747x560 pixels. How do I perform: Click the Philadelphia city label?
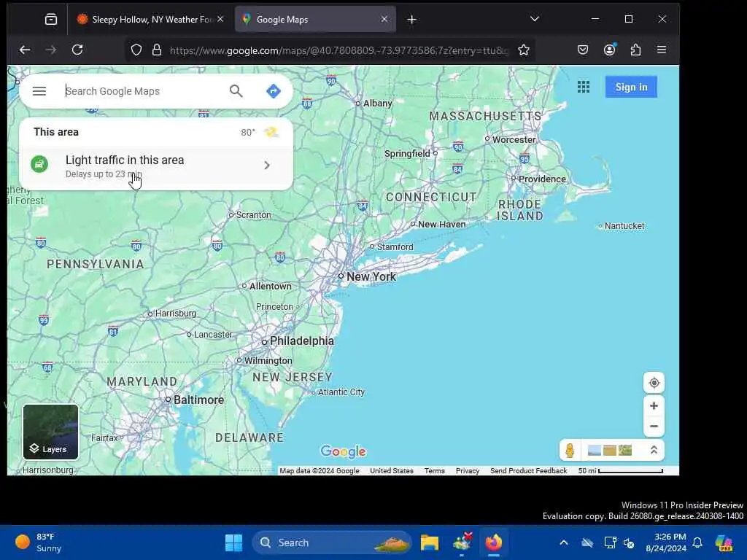pos(301,341)
